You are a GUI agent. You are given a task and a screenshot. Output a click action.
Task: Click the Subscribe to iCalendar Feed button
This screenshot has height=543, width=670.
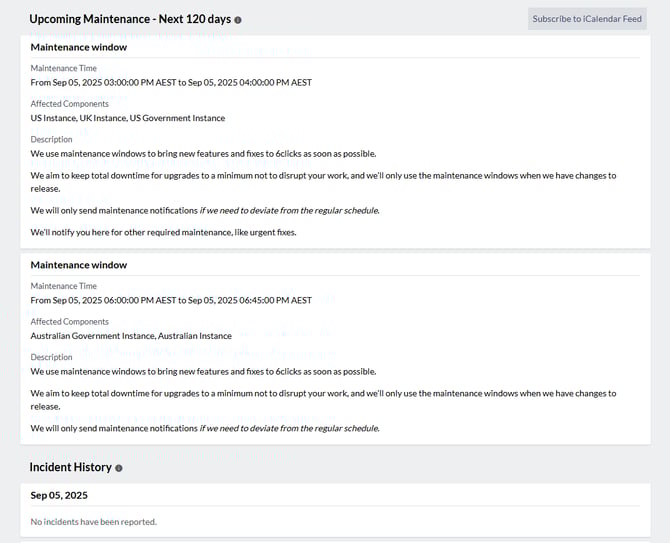[587, 19]
